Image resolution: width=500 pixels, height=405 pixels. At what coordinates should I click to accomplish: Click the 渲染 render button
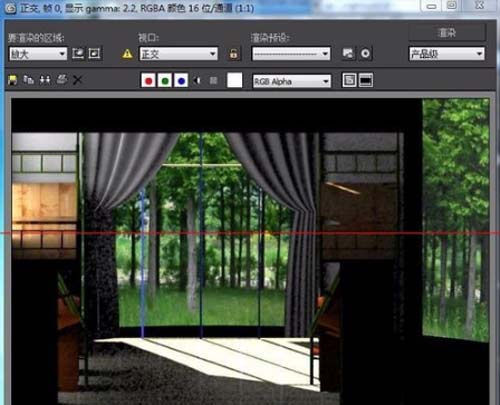point(447,33)
